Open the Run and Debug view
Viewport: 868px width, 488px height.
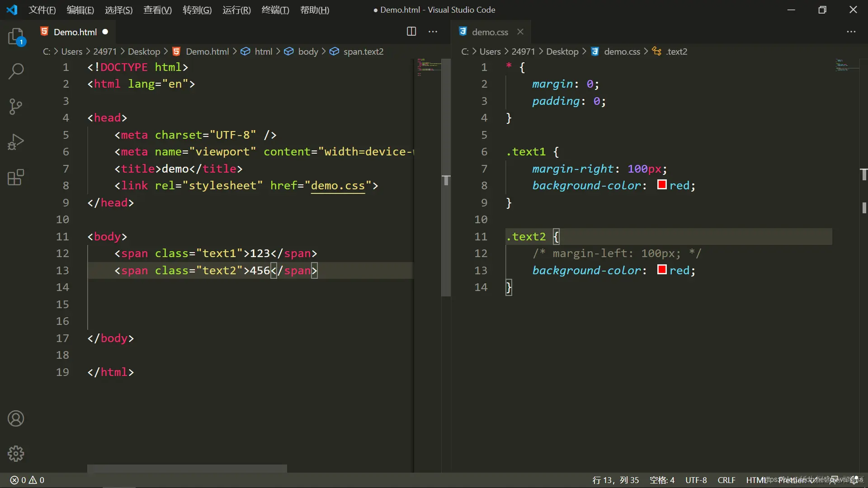point(16,142)
